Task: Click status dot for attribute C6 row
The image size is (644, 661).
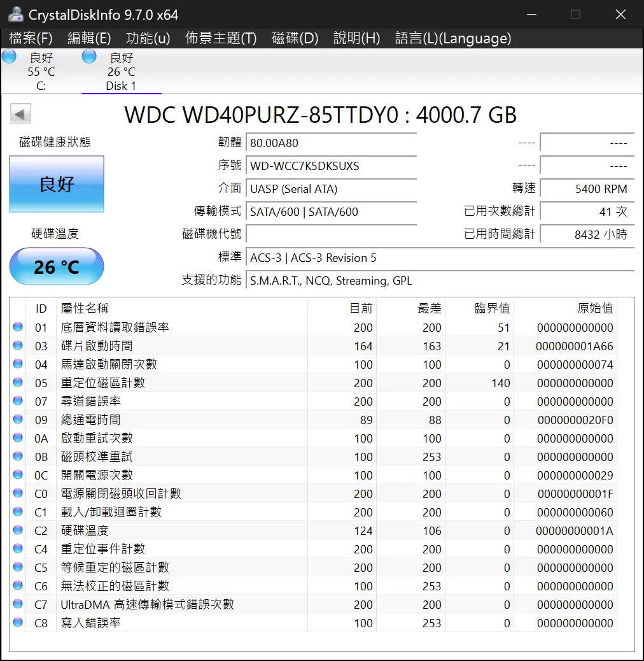Action: pos(18,585)
